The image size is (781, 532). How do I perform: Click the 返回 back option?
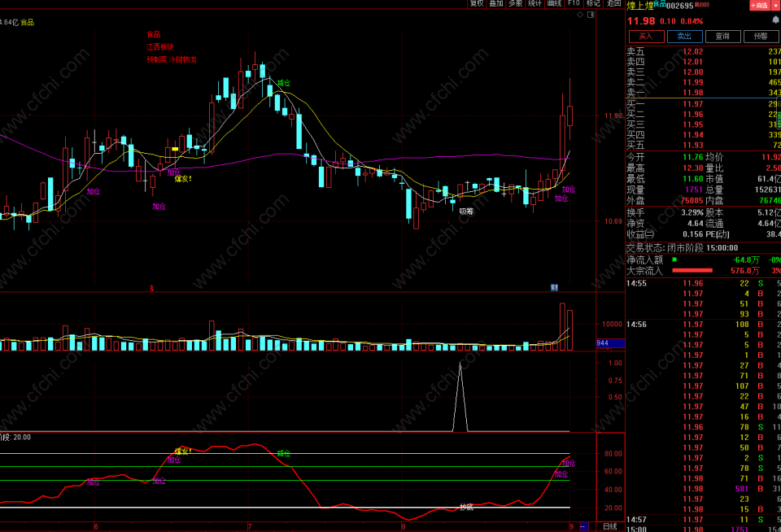coord(613,3)
